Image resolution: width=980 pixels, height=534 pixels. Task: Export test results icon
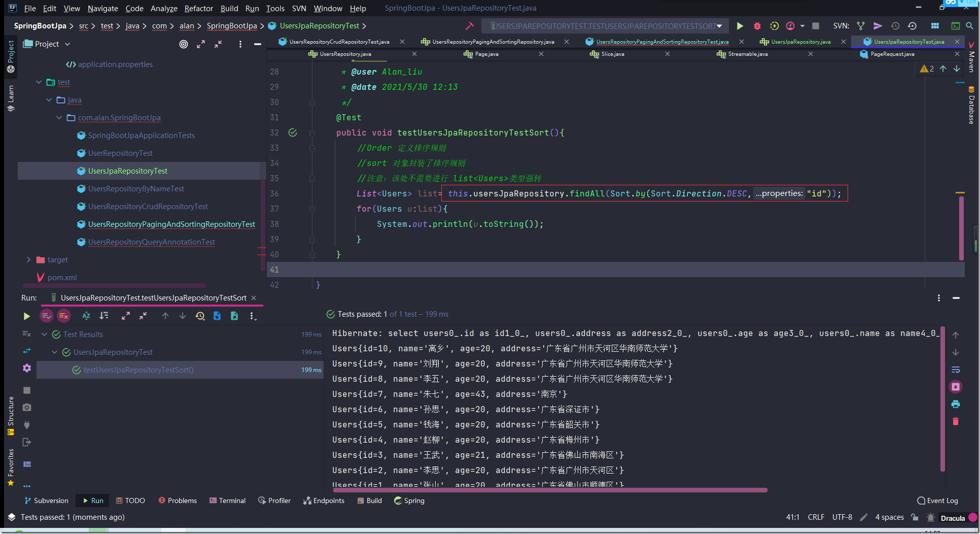pos(234,316)
